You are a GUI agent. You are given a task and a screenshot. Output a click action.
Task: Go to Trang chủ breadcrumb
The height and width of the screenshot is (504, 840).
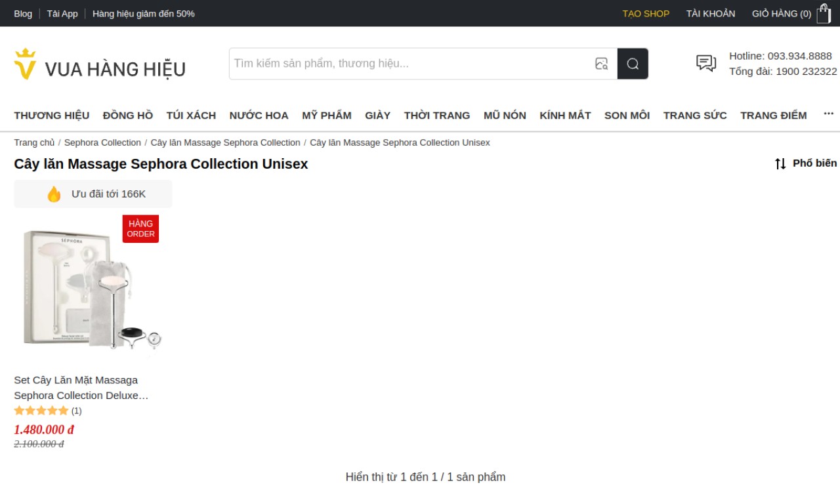click(x=34, y=142)
